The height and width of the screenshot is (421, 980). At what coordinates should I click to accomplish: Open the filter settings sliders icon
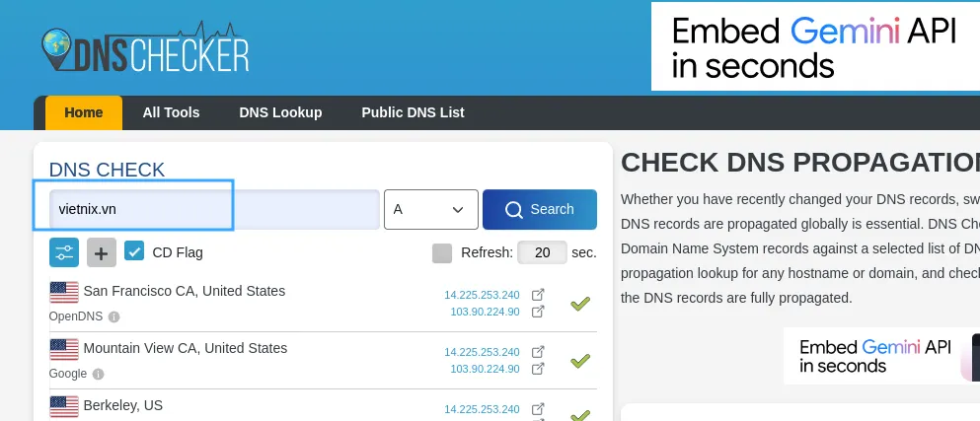64,252
